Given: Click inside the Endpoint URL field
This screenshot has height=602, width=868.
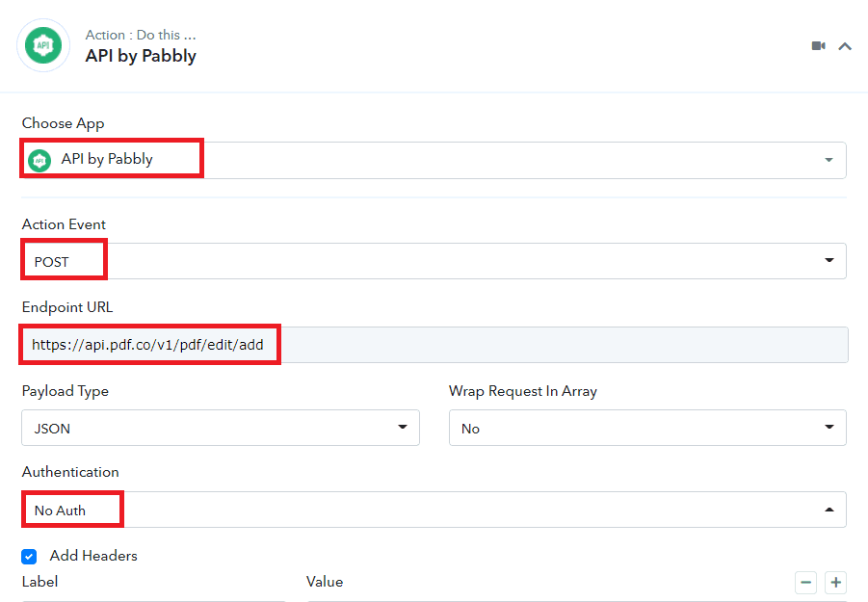Looking at the screenshot, I should coord(434,344).
